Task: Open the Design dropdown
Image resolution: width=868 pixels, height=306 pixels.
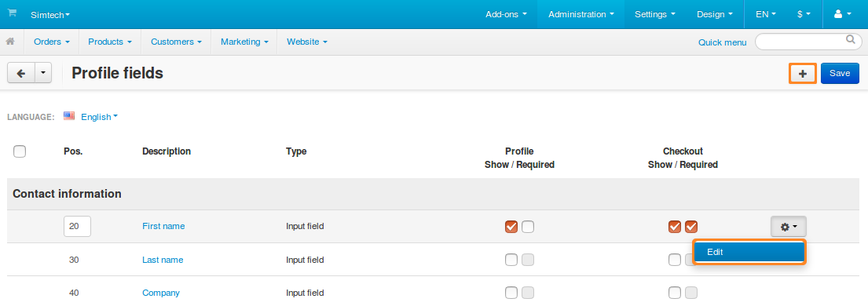Action: [x=715, y=14]
